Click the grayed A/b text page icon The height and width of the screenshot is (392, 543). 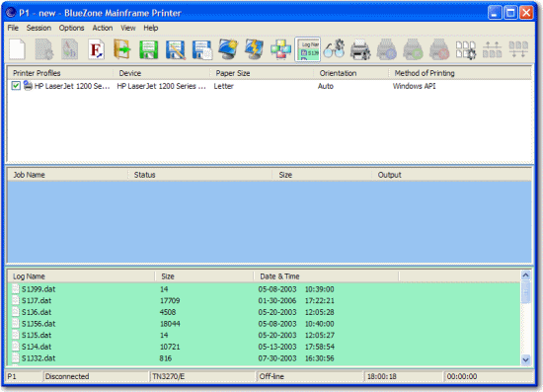click(70, 49)
